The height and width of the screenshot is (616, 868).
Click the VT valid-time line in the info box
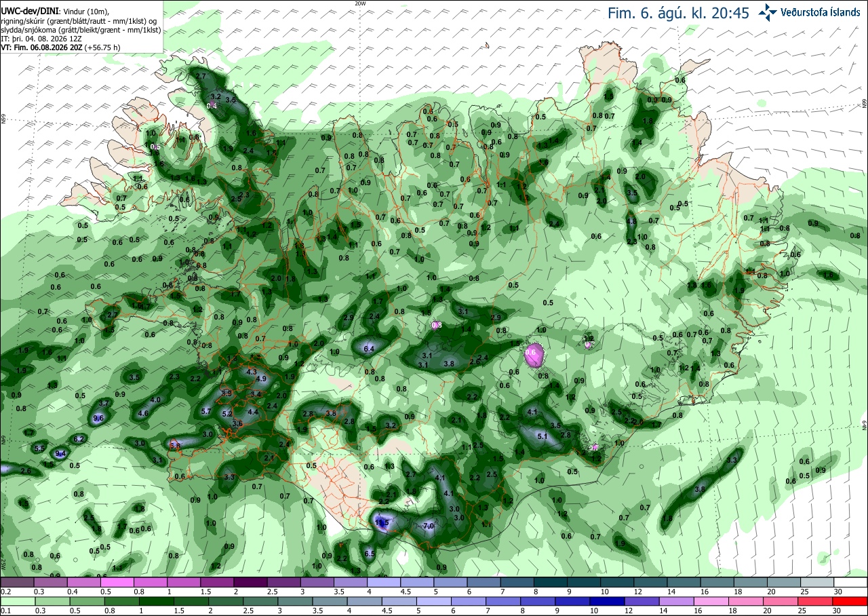(60, 47)
